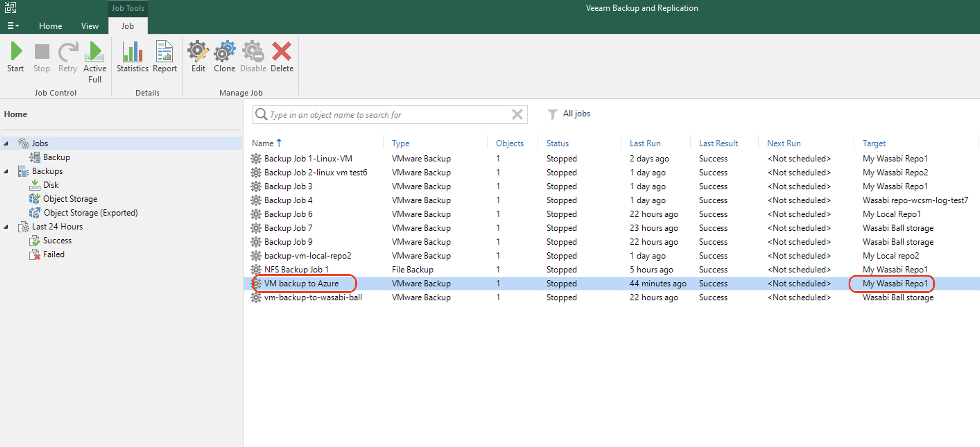The width and height of the screenshot is (980, 447).
Task: Switch to the Home ribbon tab
Action: click(50, 26)
